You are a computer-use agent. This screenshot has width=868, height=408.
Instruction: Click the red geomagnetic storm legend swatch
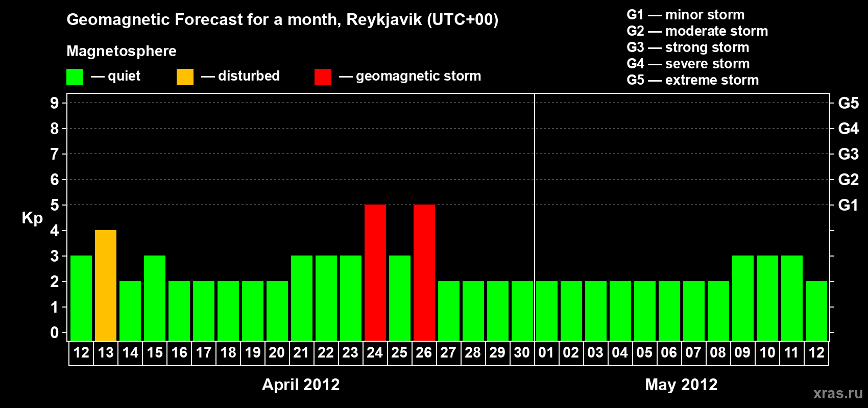click(323, 77)
